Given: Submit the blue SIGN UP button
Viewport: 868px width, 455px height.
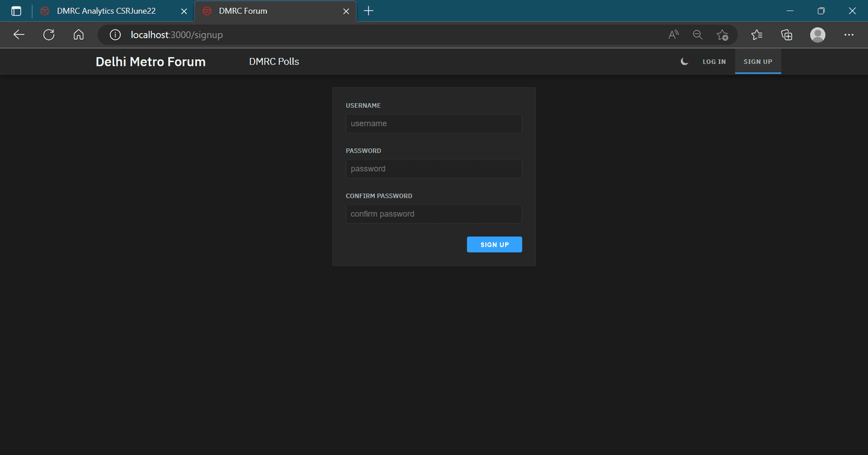Looking at the screenshot, I should pos(494,244).
